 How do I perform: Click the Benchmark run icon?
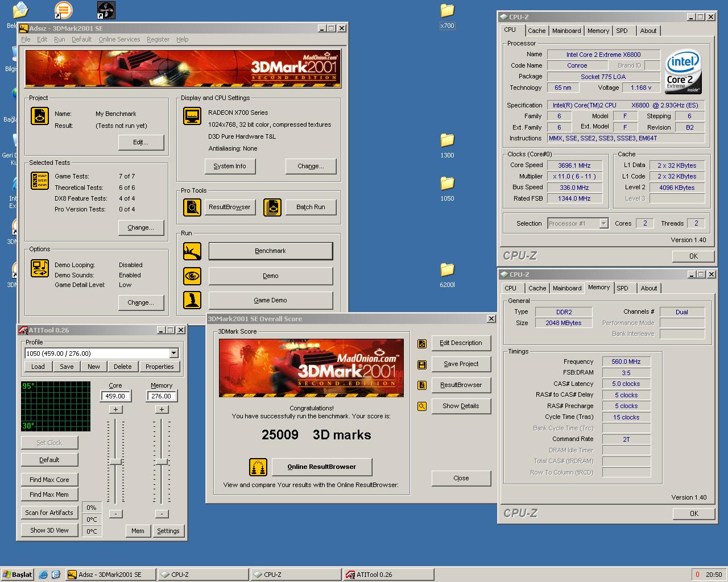pos(192,251)
